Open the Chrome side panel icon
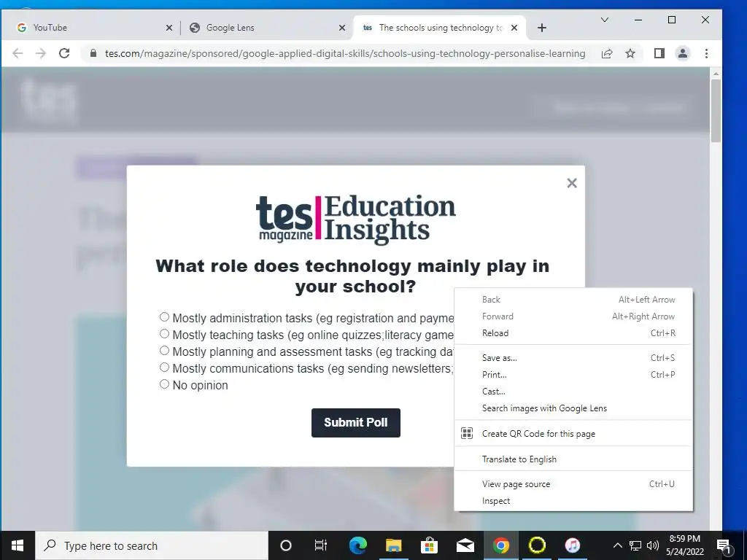Screen dimensions: 747x560 pos(659,53)
